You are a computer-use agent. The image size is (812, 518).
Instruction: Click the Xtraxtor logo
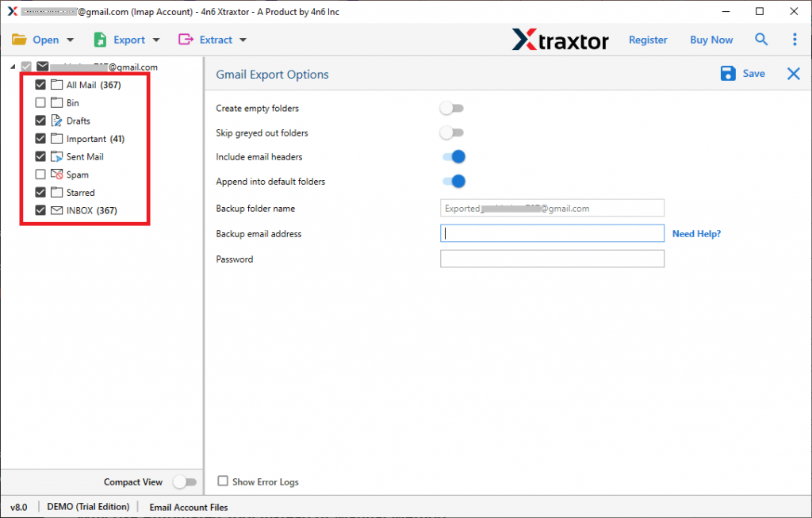[x=560, y=40]
